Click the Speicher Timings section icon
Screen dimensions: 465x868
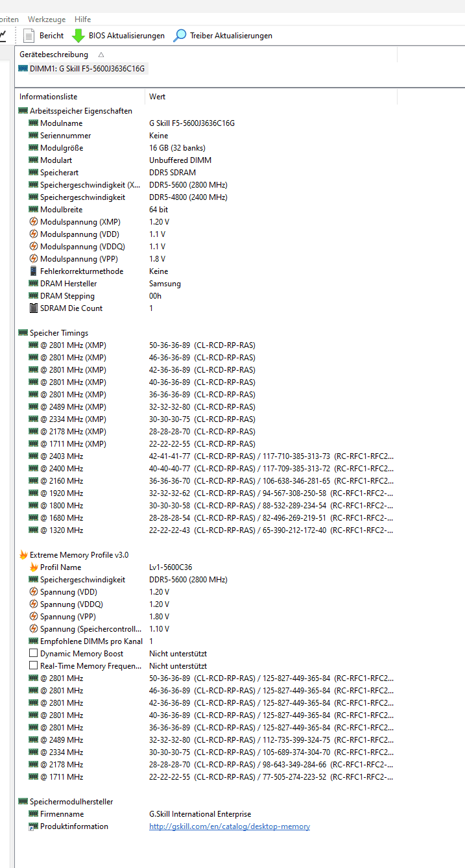click(23, 333)
